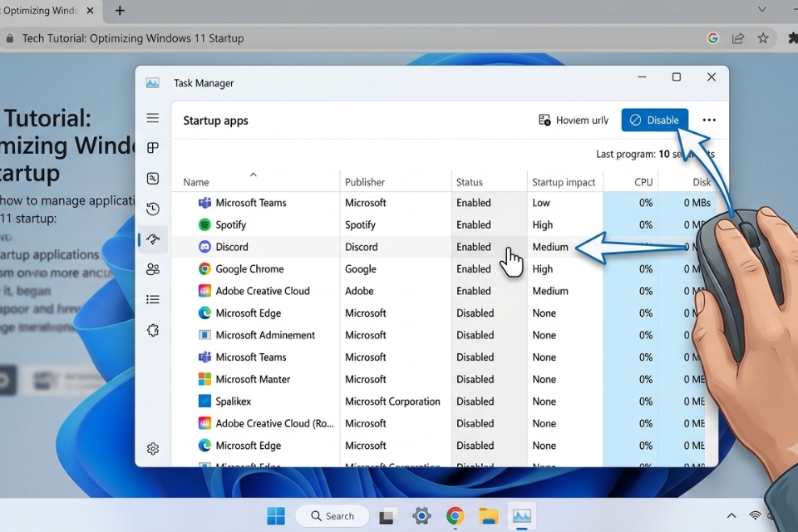Viewport: 798px width, 532px height.
Task: Open Task Manager's hamburger navigation menu
Action: point(153,118)
